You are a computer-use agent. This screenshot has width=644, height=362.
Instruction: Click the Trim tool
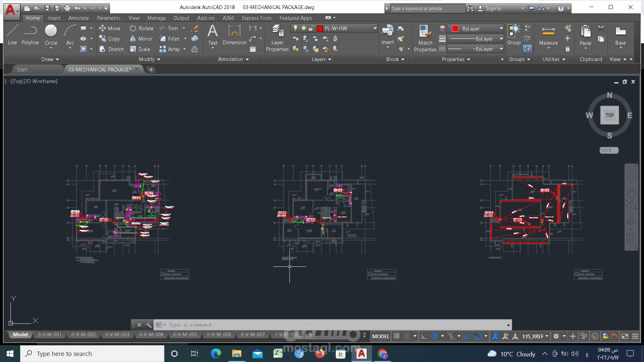click(169, 28)
